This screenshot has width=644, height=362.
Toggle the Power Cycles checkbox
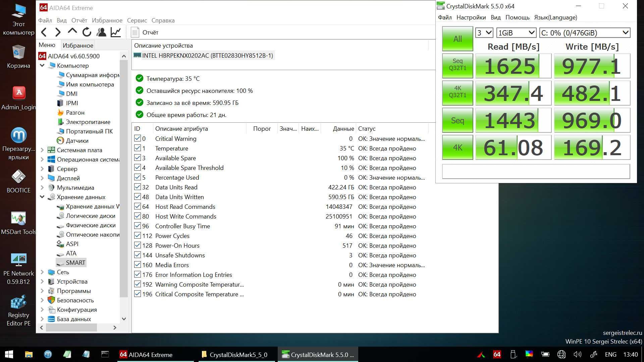[x=138, y=235]
